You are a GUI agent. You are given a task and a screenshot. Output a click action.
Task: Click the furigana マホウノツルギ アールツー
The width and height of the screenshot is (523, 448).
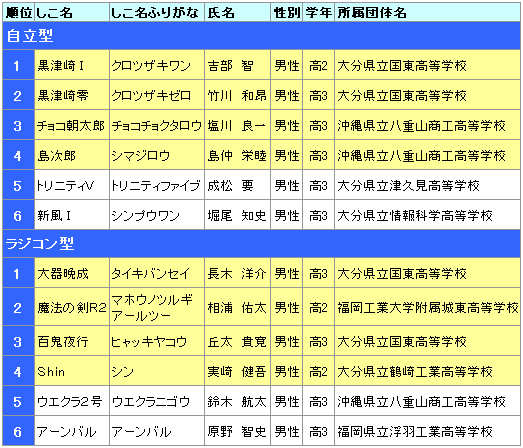coord(152,308)
